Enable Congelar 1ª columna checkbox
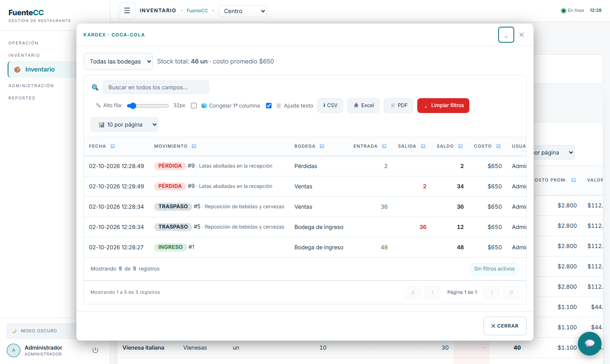 [x=194, y=106]
